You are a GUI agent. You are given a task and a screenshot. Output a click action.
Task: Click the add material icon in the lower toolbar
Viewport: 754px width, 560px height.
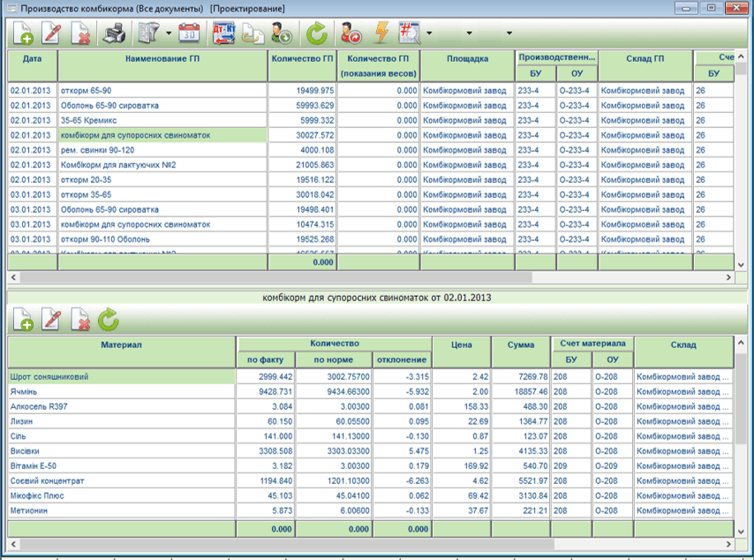[24, 319]
